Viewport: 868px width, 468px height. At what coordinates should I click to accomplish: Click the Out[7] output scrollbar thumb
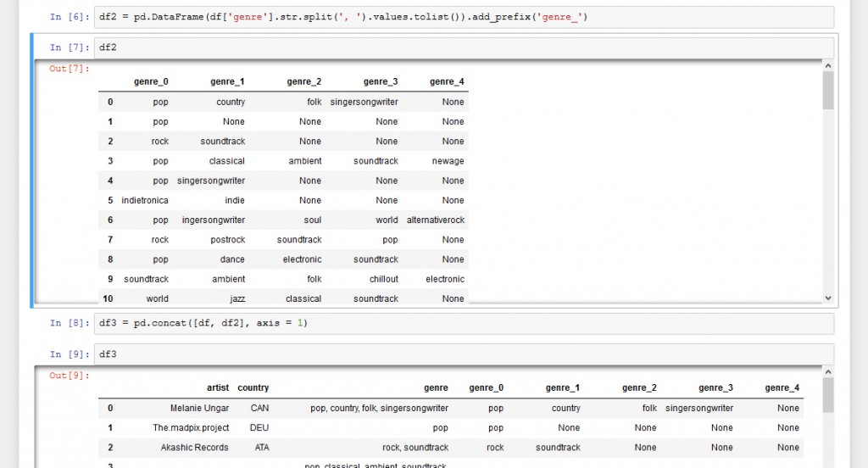coord(828,91)
